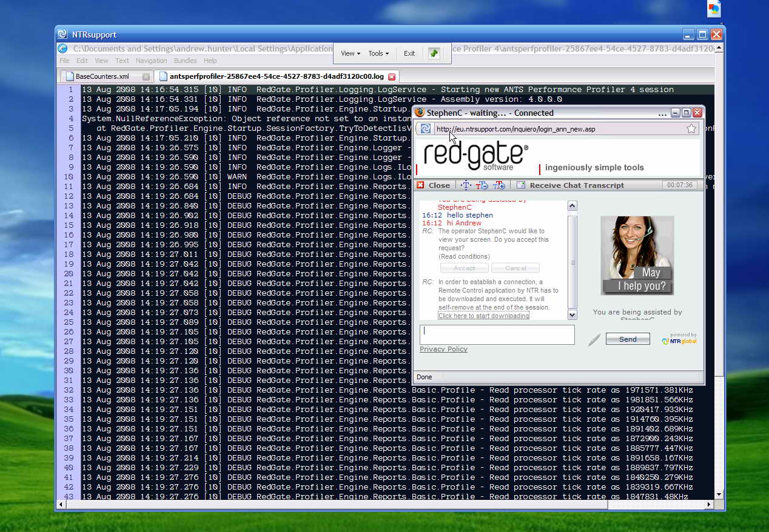Click the 00:07:36 session timer

tap(679, 185)
